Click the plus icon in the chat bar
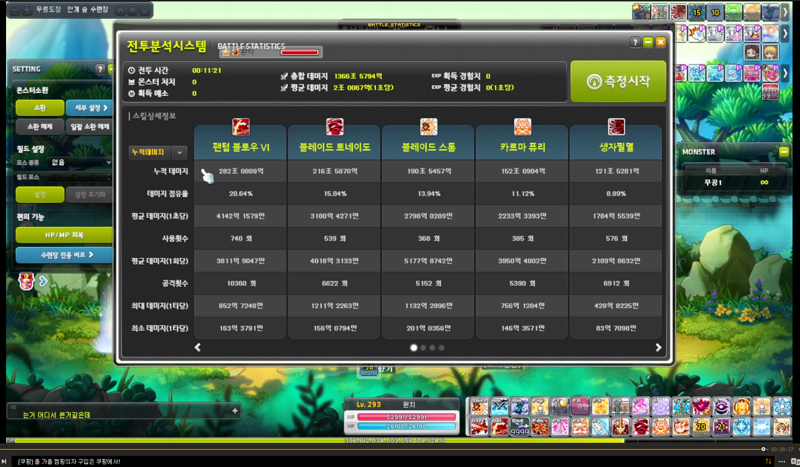 click(235, 410)
